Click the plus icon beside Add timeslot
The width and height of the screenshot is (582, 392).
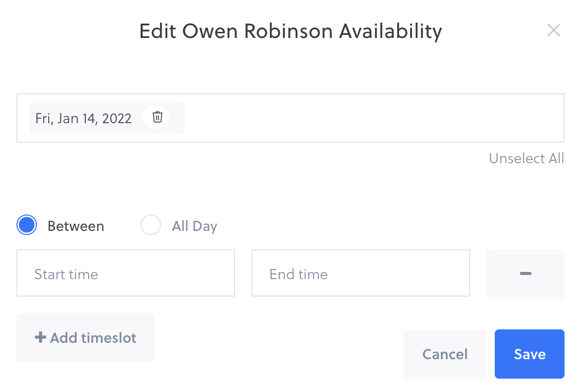point(40,338)
